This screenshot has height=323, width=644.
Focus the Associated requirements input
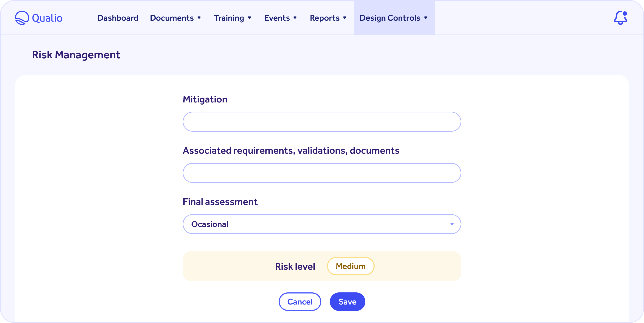[x=322, y=173]
